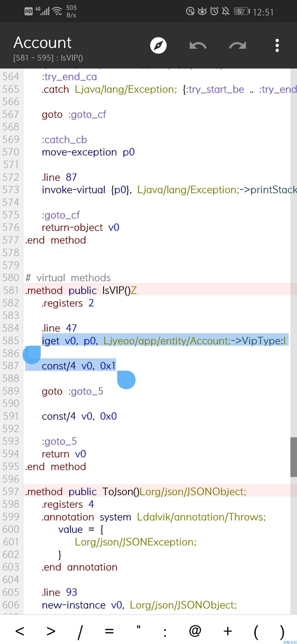This screenshot has width=297, height=644.
Task: Insert the '=' symbol key
Action: tap(109, 631)
